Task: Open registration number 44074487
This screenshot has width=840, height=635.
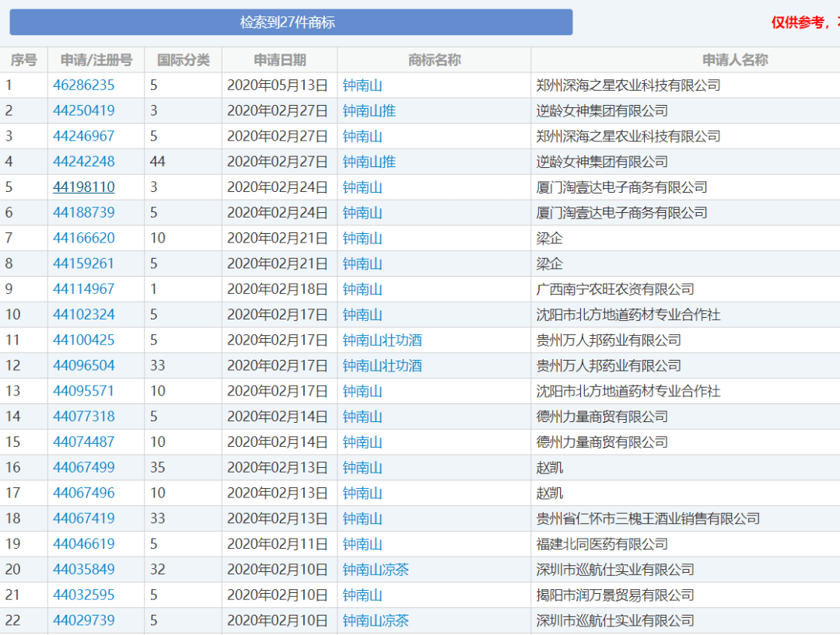Action: click(x=83, y=441)
